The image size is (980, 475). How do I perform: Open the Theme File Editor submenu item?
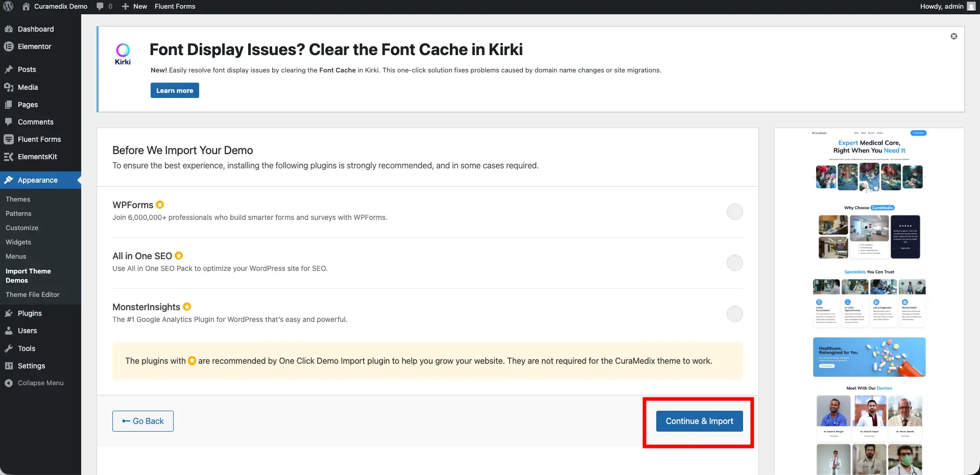pyautogui.click(x=33, y=294)
